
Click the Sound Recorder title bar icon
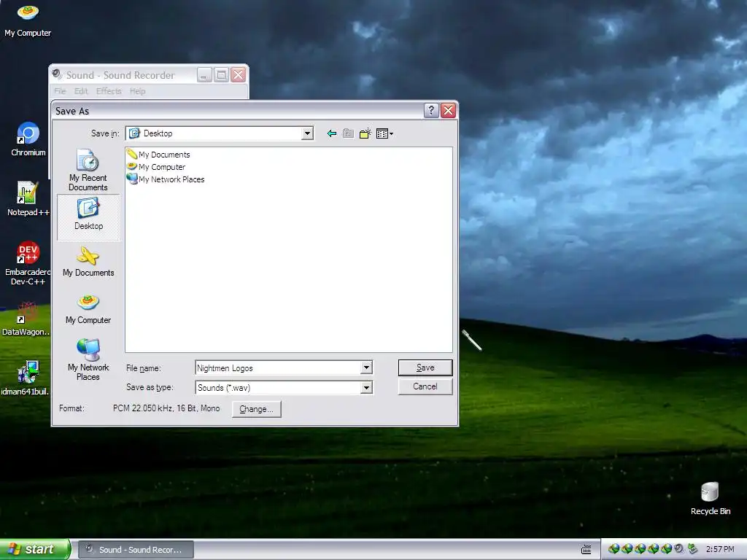tap(57, 74)
